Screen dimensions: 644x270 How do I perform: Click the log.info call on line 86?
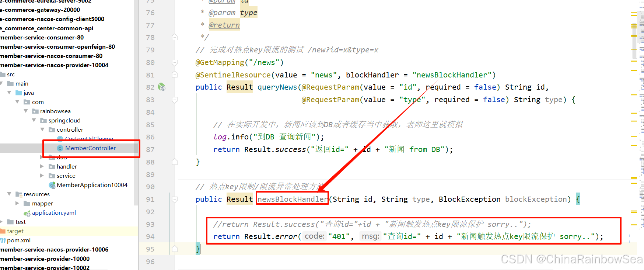tap(231, 137)
